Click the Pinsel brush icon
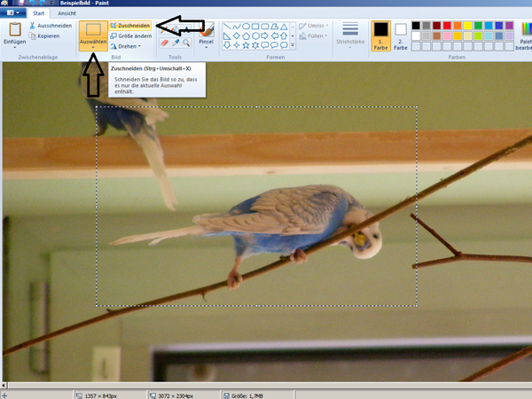The width and height of the screenshot is (532, 399). pyautogui.click(x=207, y=29)
